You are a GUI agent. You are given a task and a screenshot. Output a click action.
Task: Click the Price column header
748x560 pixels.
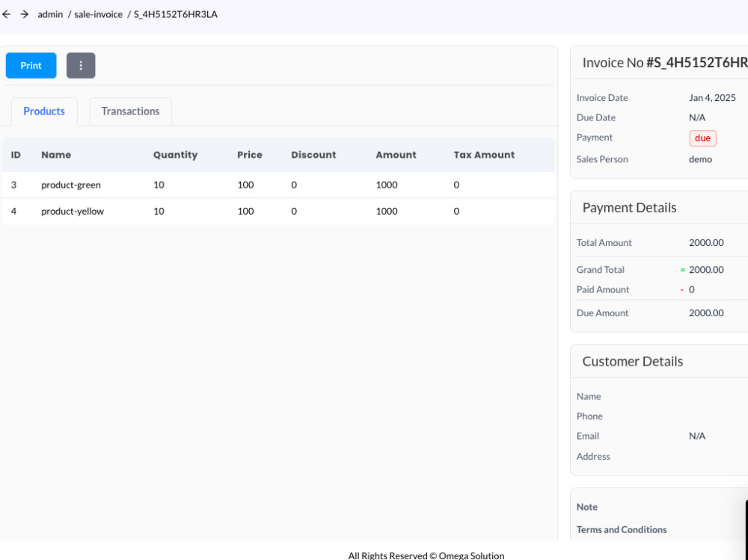tap(250, 155)
